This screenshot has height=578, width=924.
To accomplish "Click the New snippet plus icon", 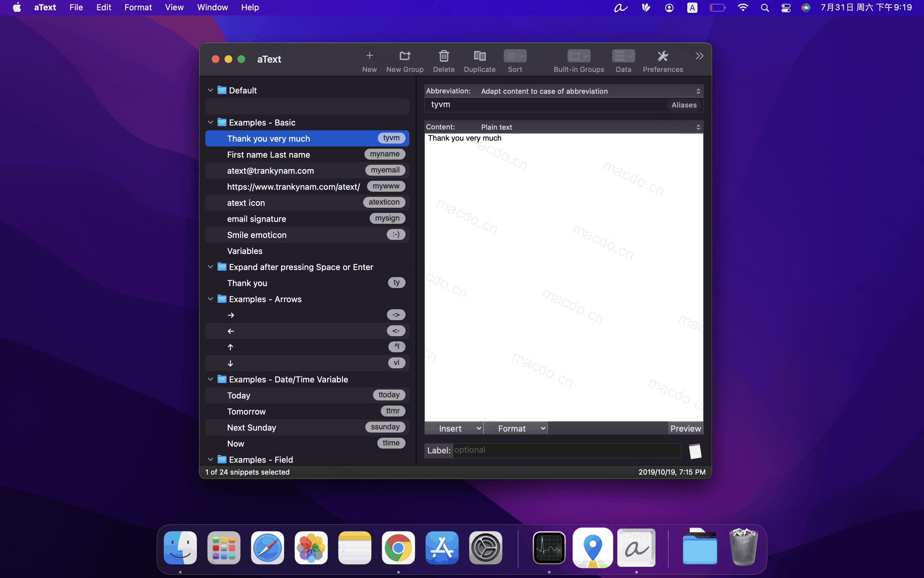I will pyautogui.click(x=369, y=56).
